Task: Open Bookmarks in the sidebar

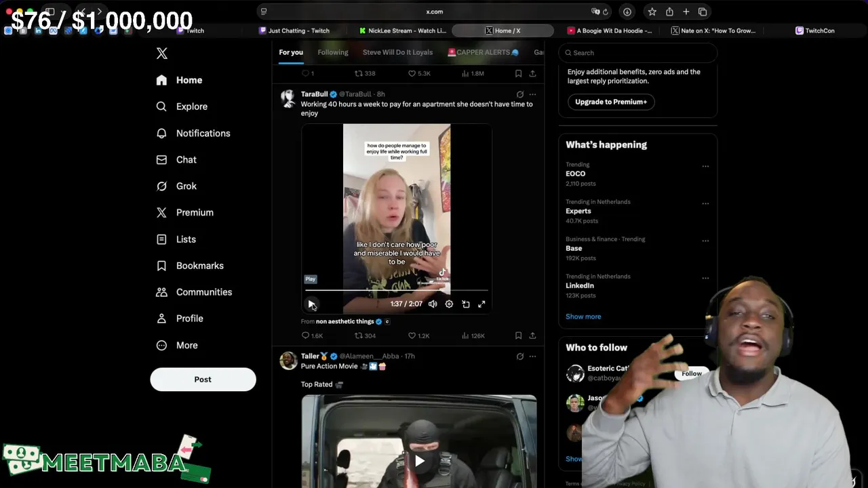Action: [x=190, y=266]
